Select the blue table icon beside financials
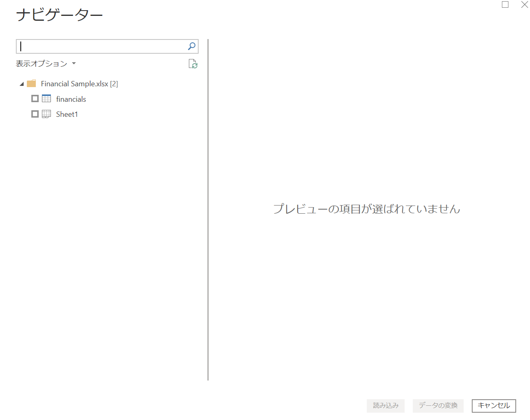The height and width of the screenshot is (420, 530). tap(46, 98)
